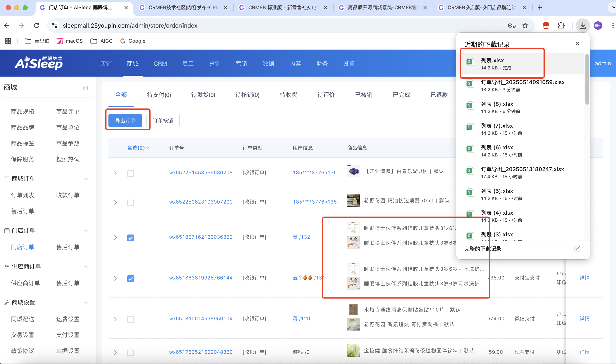Open the Google bookmark
The image size is (616, 364).
click(133, 41)
